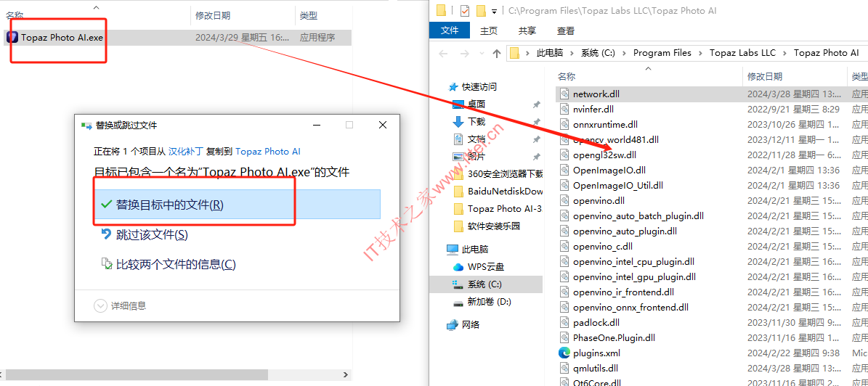Select 快速访问 in navigation pane

tap(479, 87)
